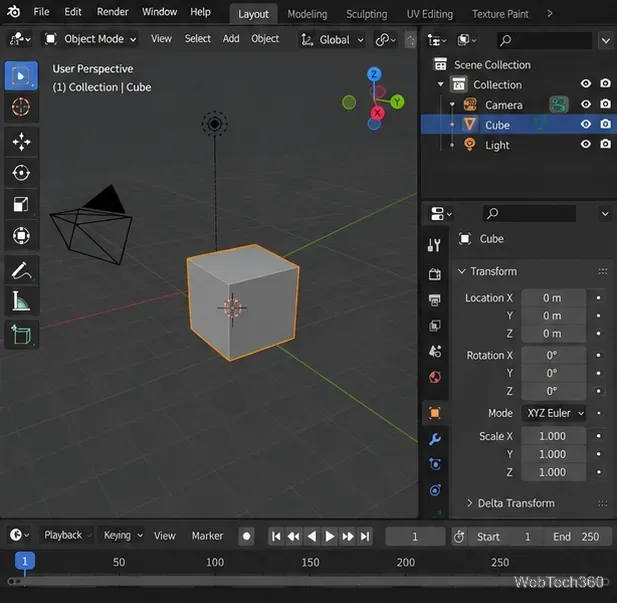Click the Scale X value field

[x=553, y=436]
